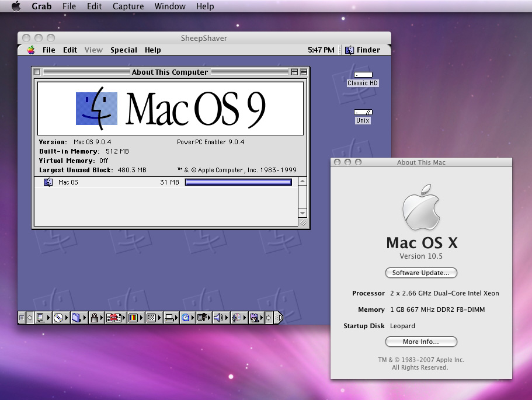
Task: Open the Special menu in Mac OS 9
Action: tap(124, 50)
